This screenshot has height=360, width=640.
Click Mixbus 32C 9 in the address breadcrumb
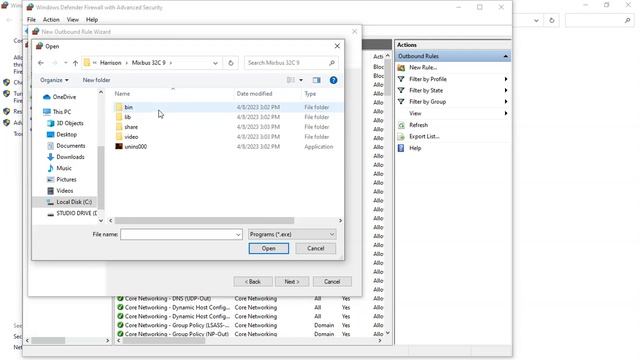149,63
